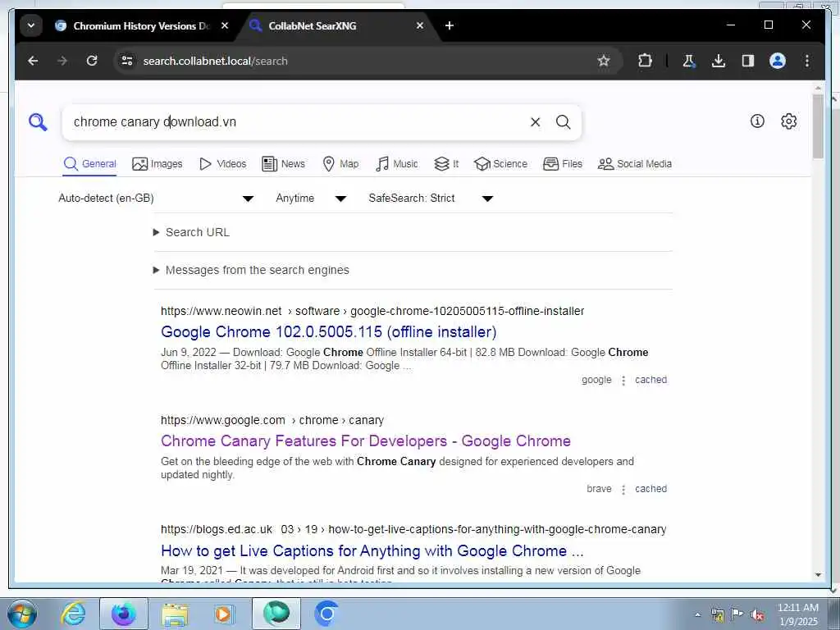The width and height of the screenshot is (840, 630).
Task: Switch to Videos category
Action: 223,164
